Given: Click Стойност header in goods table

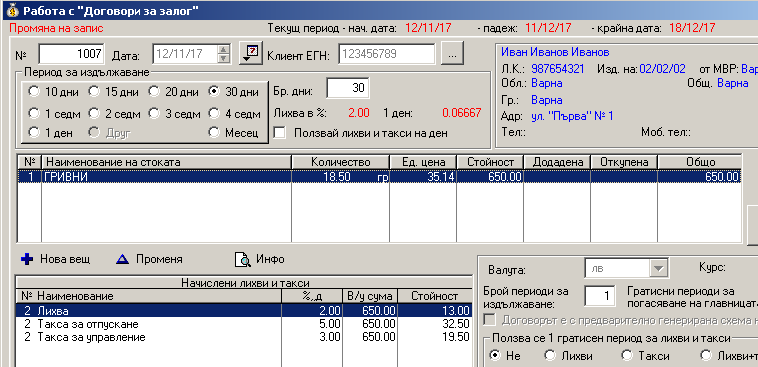Looking at the screenshot, I should (x=490, y=162).
